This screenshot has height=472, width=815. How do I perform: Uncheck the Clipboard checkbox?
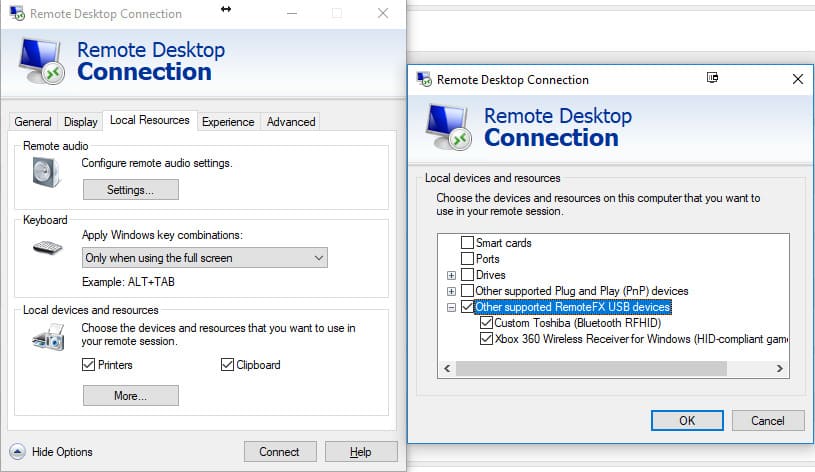tap(227, 364)
